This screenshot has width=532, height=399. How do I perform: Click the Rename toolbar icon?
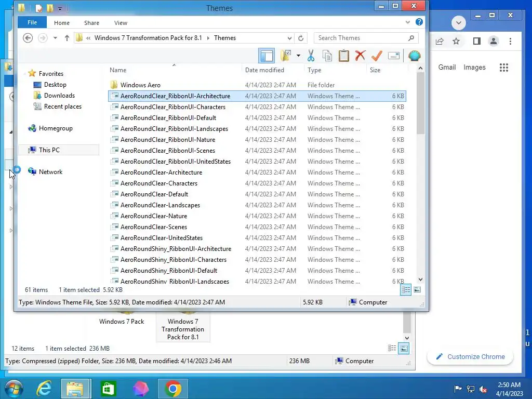click(x=394, y=56)
